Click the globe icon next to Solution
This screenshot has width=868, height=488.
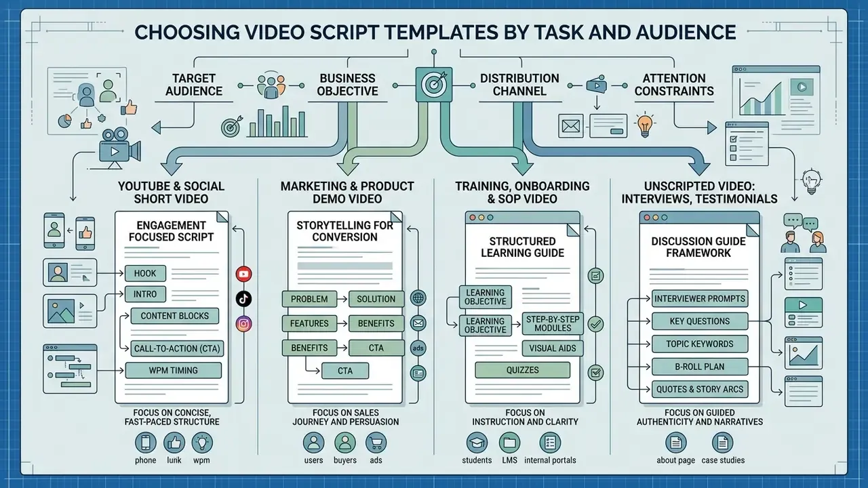(418, 298)
